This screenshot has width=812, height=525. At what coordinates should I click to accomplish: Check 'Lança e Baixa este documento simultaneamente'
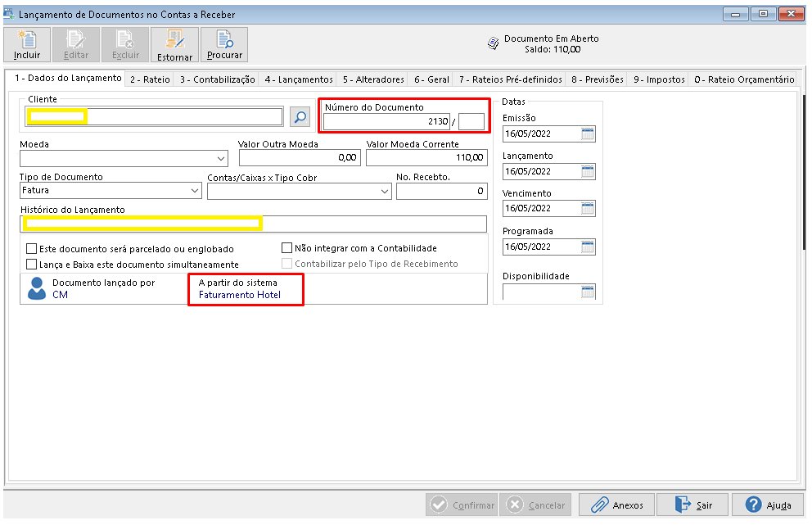click(32, 265)
